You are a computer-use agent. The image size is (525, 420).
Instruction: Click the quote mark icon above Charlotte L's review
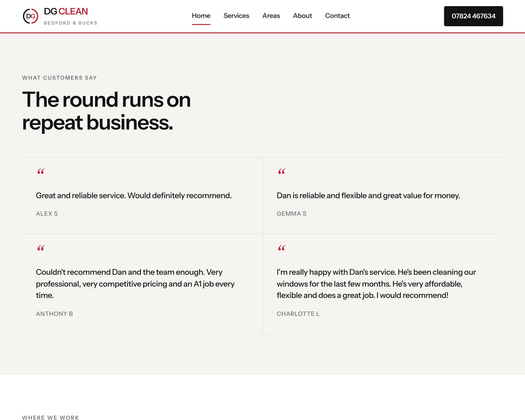pos(281,248)
